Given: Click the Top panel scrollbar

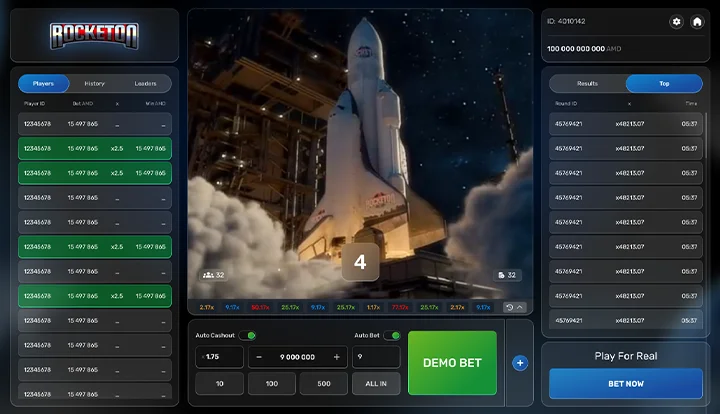Looking at the screenshot, I should pyautogui.click(x=705, y=136).
